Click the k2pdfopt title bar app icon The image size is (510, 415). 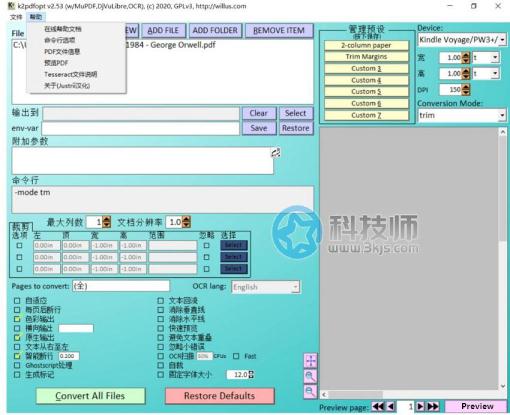pos(11,6)
